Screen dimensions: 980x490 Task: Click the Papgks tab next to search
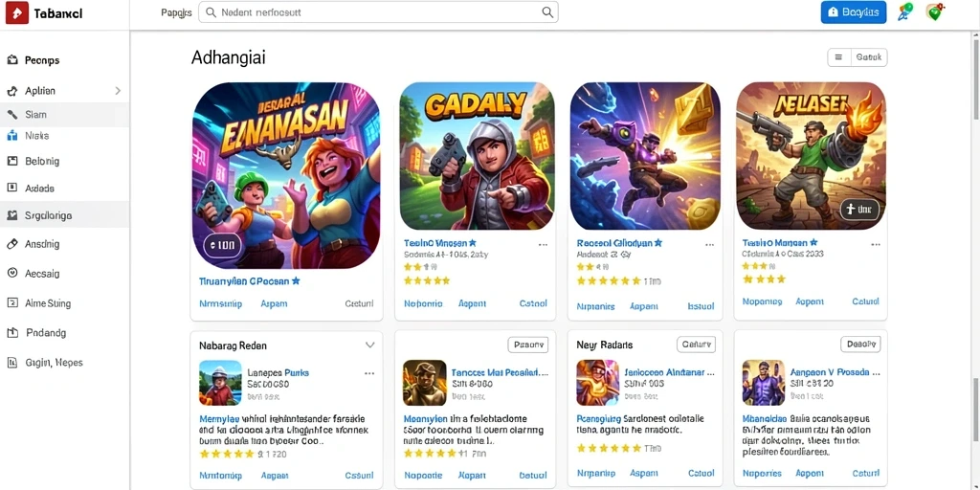(176, 12)
